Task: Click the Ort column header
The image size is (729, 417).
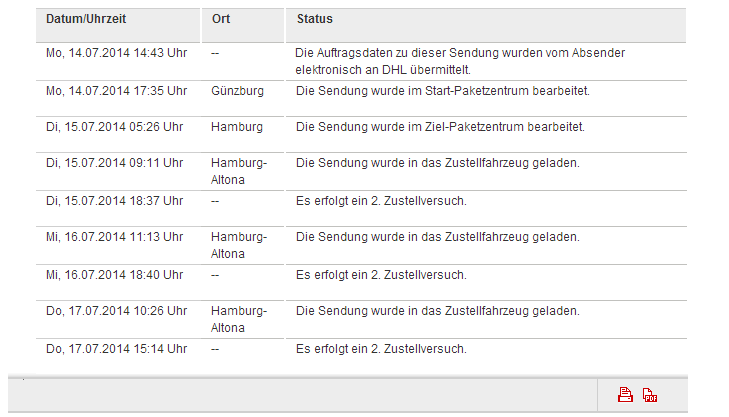Action: click(221, 20)
